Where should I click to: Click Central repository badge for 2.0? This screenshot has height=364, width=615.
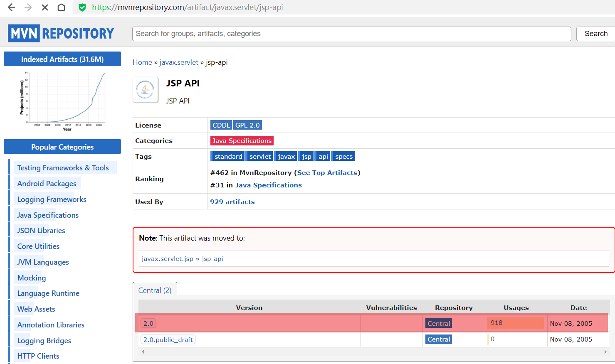(x=439, y=323)
